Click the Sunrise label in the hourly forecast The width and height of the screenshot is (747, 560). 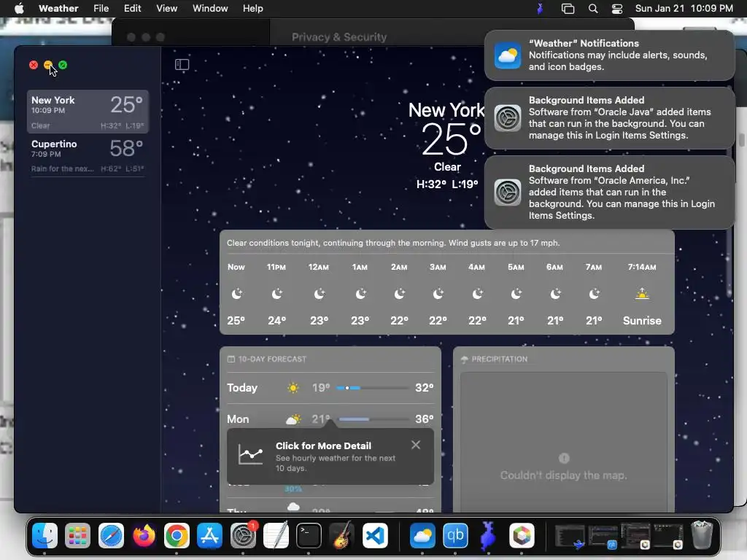pyautogui.click(x=642, y=321)
